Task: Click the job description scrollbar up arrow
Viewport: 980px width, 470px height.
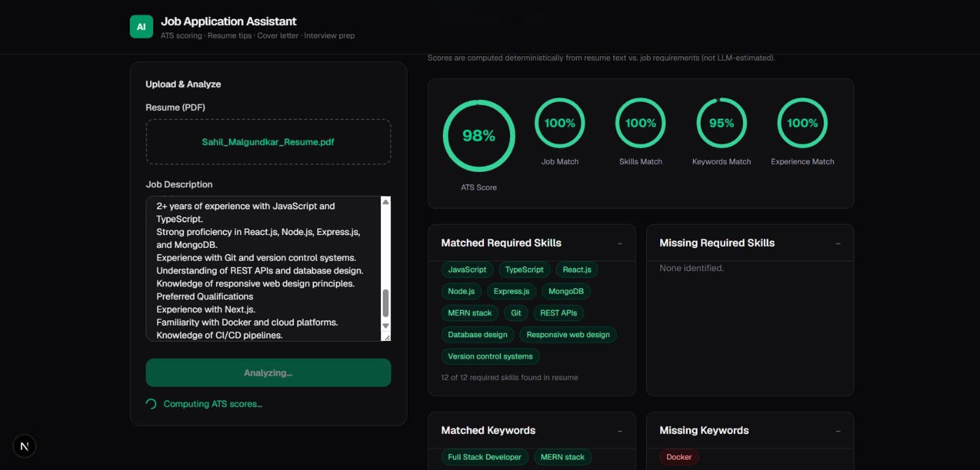Action: [x=385, y=202]
